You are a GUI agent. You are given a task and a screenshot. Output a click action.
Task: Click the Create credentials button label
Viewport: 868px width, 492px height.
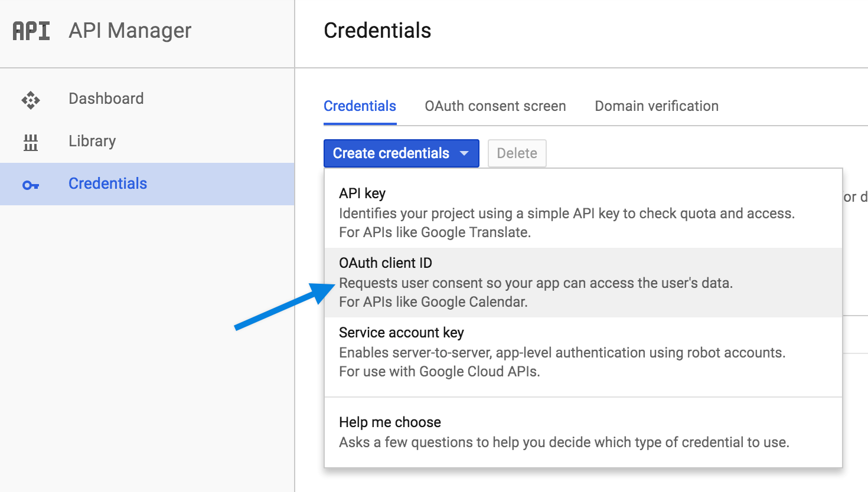(x=391, y=153)
